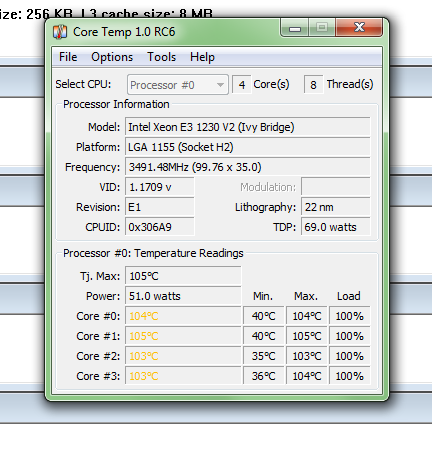Click the Frequency value 3491.48MHz
Image resolution: width=432 pixels, height=454 pixels.
click(248, 167)
